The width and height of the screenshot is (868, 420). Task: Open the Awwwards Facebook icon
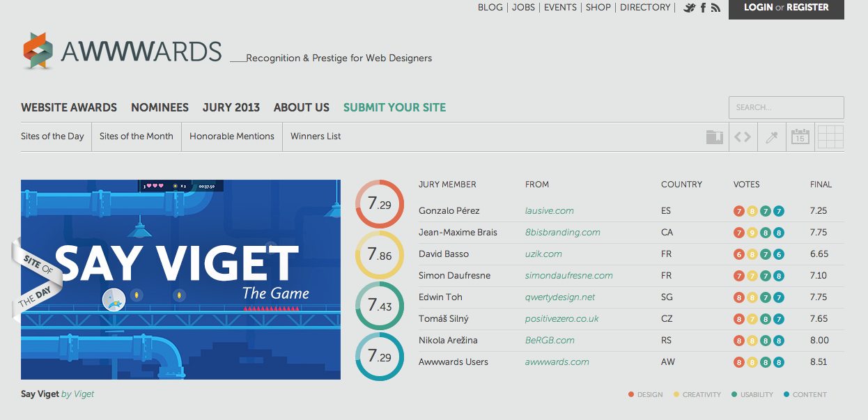703,8
